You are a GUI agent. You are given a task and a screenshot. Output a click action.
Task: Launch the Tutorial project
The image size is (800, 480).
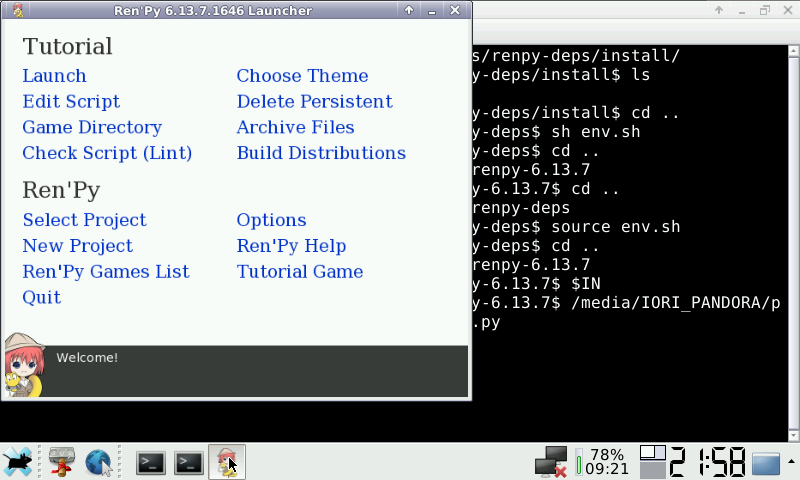(54, 76)
